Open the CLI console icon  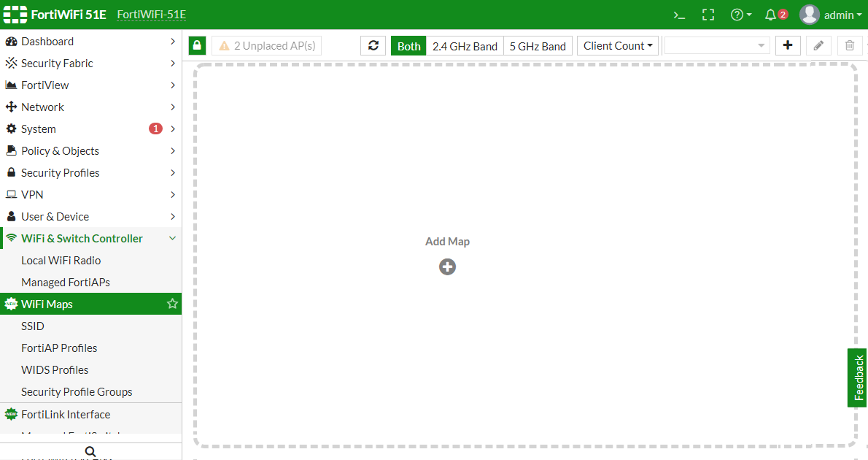click(679, 15)
